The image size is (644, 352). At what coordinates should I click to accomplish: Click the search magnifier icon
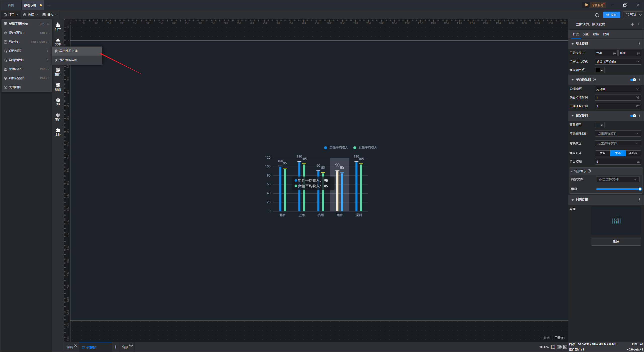tap(597, 15)
